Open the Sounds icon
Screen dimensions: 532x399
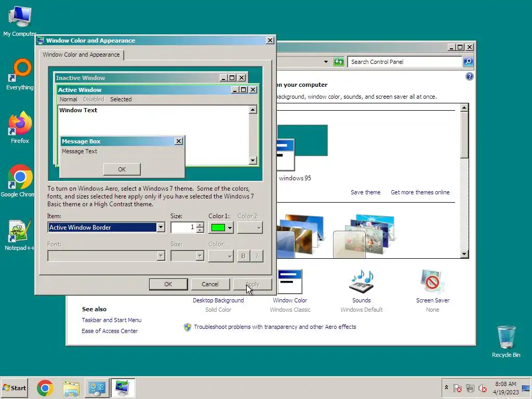click(x=362, y=282)
